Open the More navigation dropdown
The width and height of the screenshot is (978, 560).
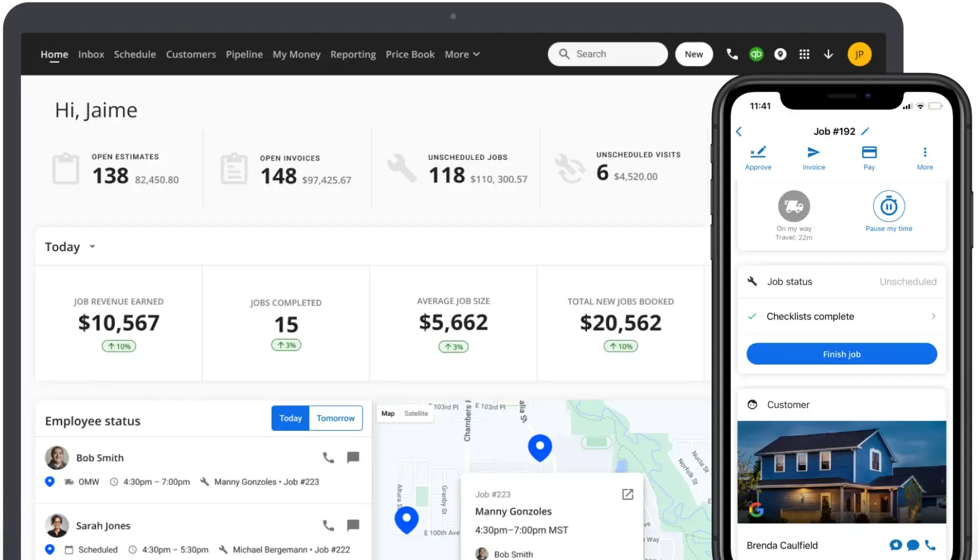click(x=462, y=54)
